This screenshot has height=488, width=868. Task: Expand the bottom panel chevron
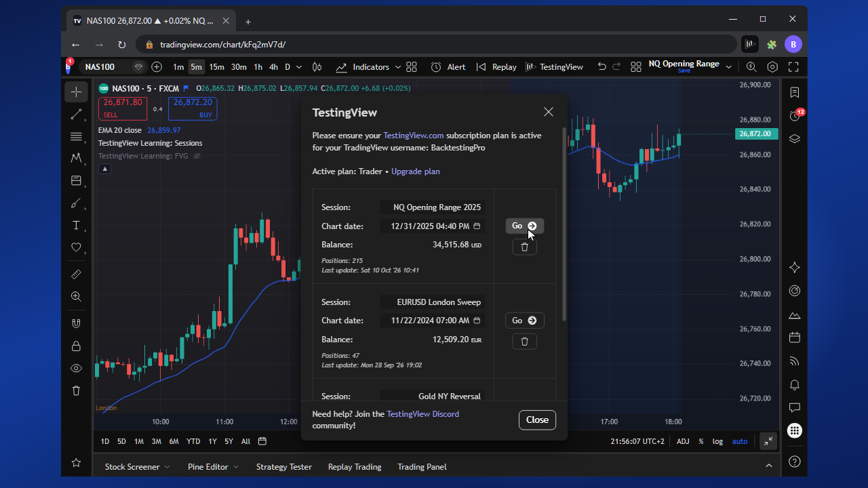point(769,466)
